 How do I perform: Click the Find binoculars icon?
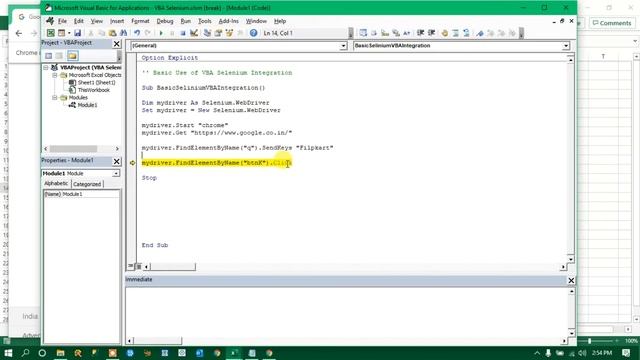coord(123,33)
